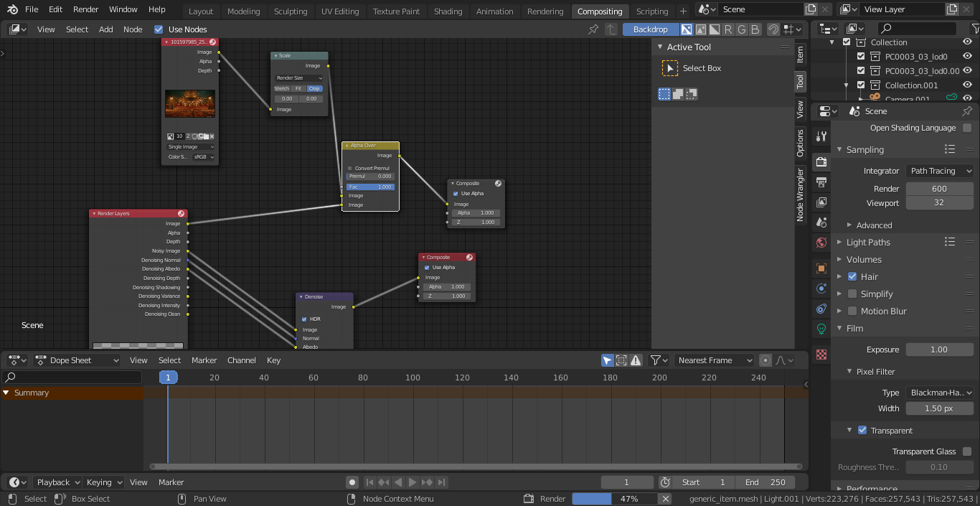980x506 pixels.
Task: Toggle Use Alpha on upper Composite node
Action: 456,194
